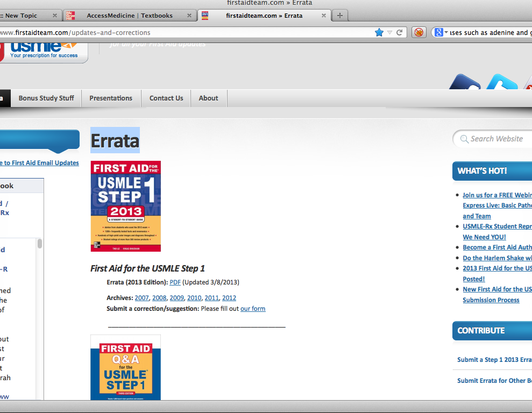The width and height of the screenshot is (532, 413).
Task: Click the browser search query field
Action: click(x=490, y=33)
